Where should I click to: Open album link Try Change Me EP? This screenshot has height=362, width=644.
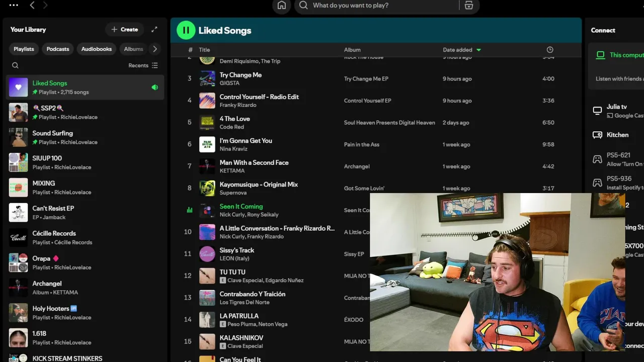pos(366,79)
